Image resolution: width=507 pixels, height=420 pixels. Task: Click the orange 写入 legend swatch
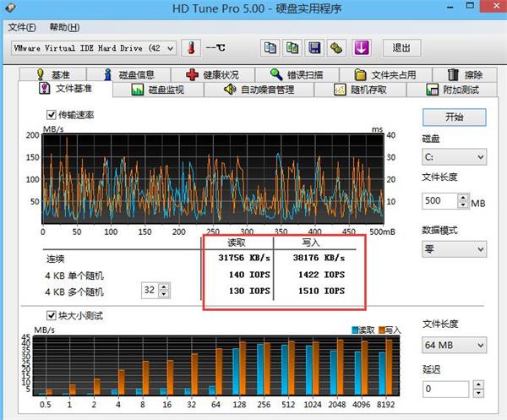382,330
